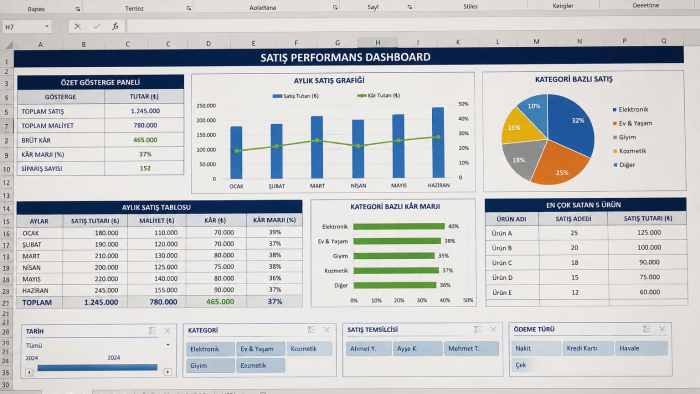Click the Diğer 36% margin bar
The height and width of the screenshot is (394, 700).
pos(395,285)
